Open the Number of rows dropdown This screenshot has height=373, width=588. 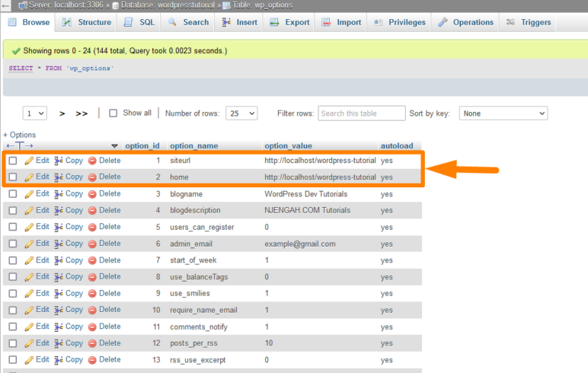coord(242,113)
